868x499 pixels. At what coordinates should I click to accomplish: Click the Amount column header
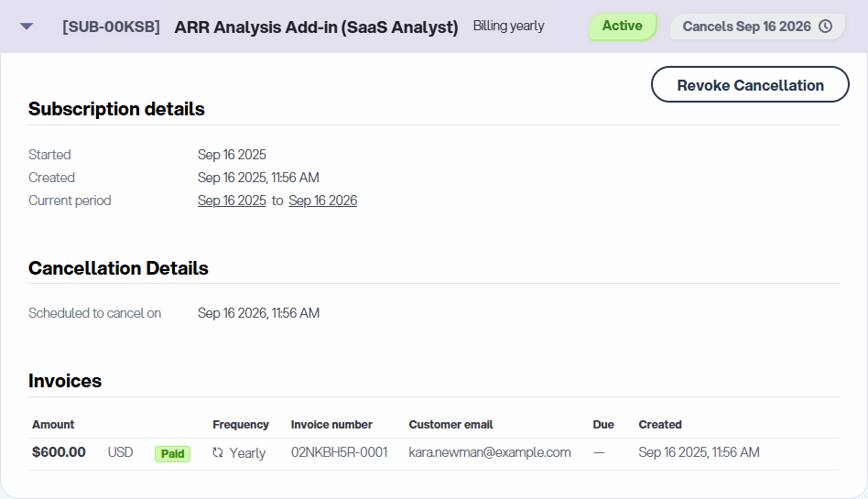53,425
